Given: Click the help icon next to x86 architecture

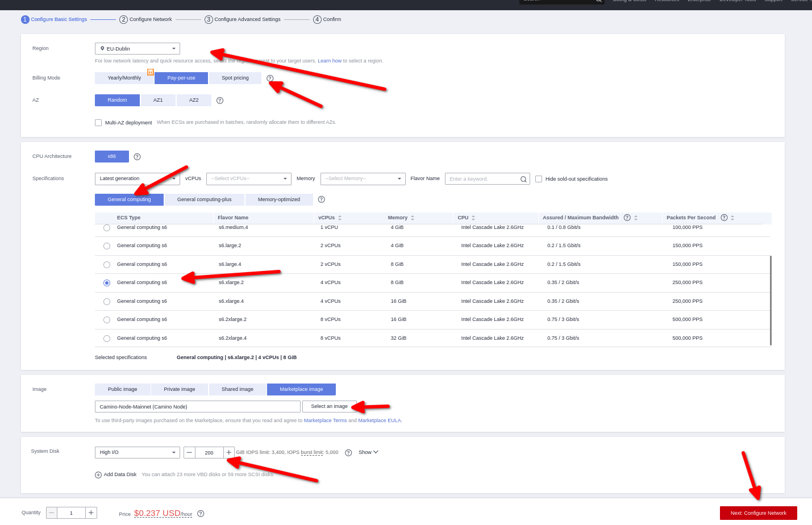Looking at the screenshot, I should (x=137, y=157).
